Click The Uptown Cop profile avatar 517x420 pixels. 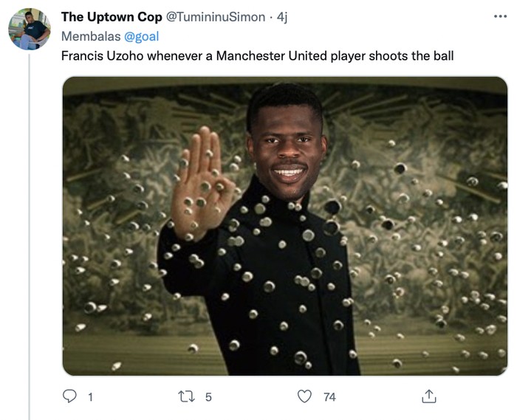coord(30,30)
